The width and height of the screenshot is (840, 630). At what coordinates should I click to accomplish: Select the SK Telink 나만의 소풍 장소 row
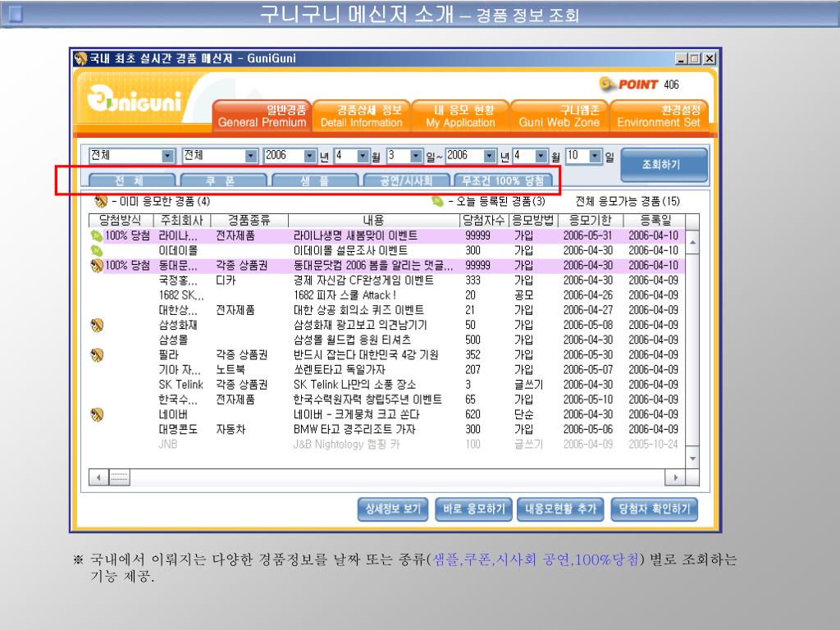click(387, 385)
